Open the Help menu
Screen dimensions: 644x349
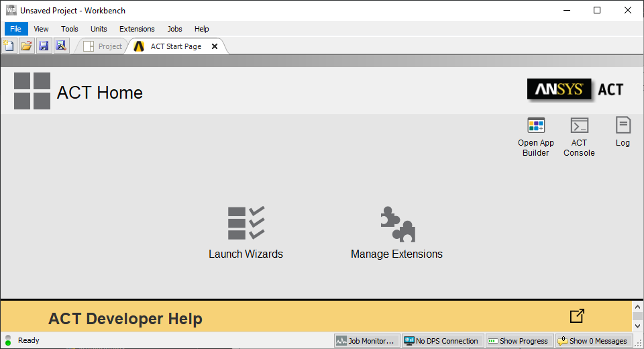[202, 29]
